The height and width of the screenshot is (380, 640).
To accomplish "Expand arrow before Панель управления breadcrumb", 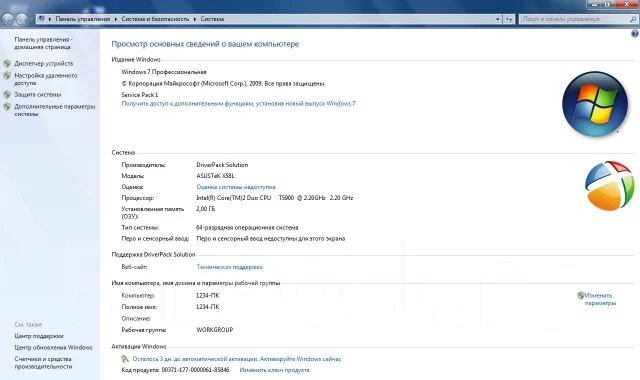I will click(x=50, y=19).
